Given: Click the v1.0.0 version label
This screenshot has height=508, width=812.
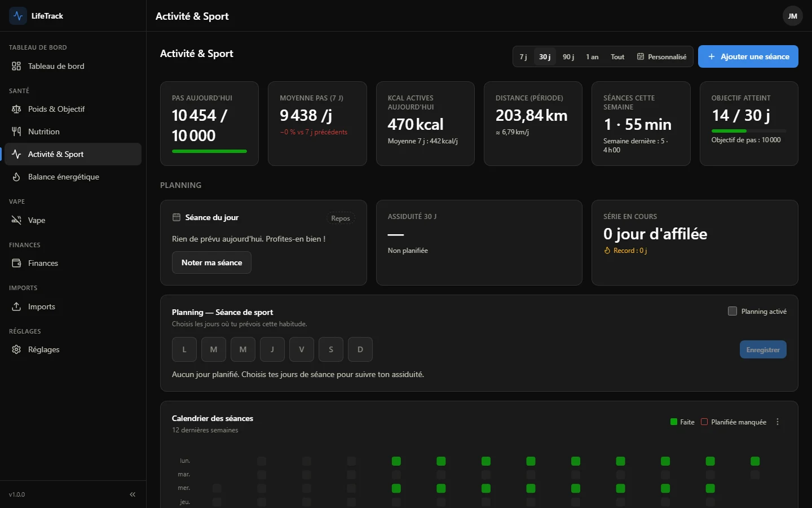Looking at the screenshot, I should (x=17, y=494).
